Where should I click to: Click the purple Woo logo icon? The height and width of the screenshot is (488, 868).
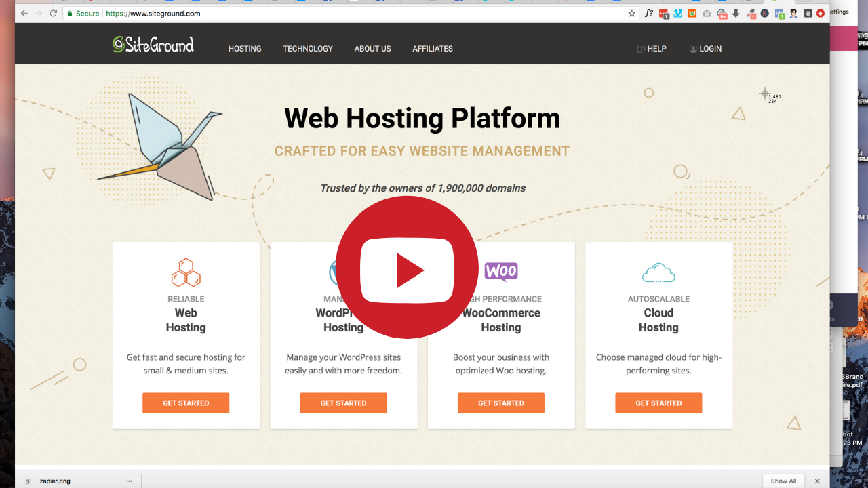click(501, 272)
